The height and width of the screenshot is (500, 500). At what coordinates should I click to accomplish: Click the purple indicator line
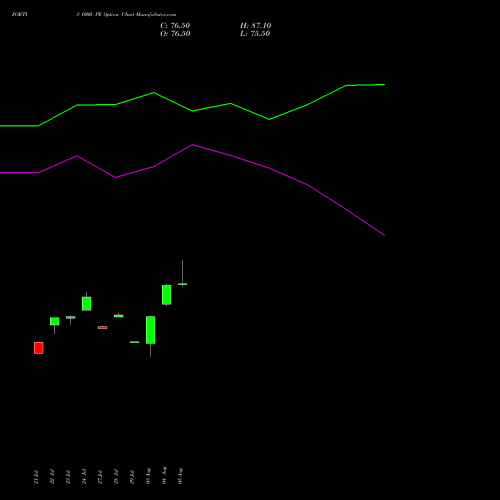[192, 145]
